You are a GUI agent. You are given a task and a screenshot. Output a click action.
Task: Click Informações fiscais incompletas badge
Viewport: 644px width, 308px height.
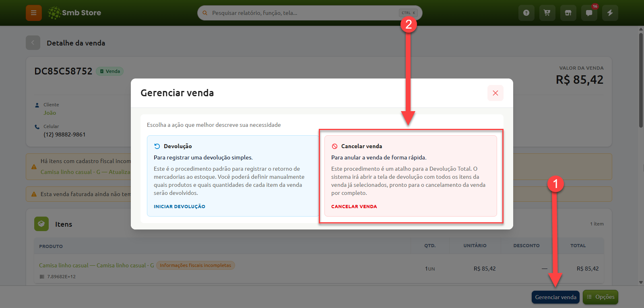(x=196, y=265)
